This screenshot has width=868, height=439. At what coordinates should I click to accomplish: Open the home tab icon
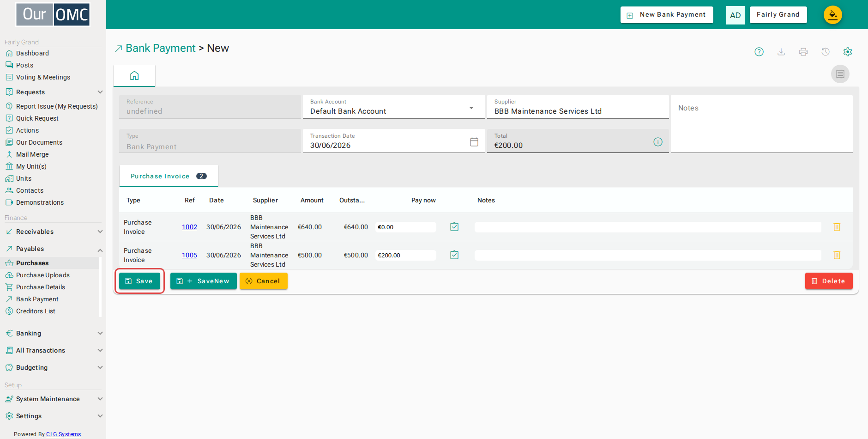click(x=134, y=75)
